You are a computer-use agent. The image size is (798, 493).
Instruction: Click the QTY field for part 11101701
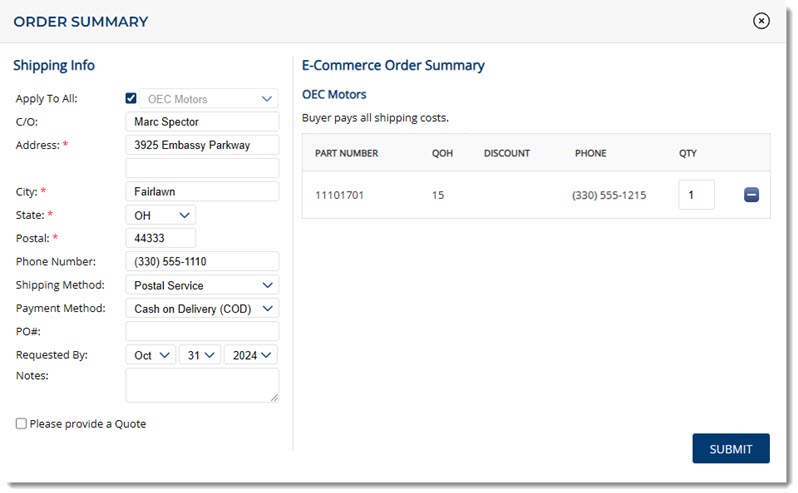click(x=696, y=194)
